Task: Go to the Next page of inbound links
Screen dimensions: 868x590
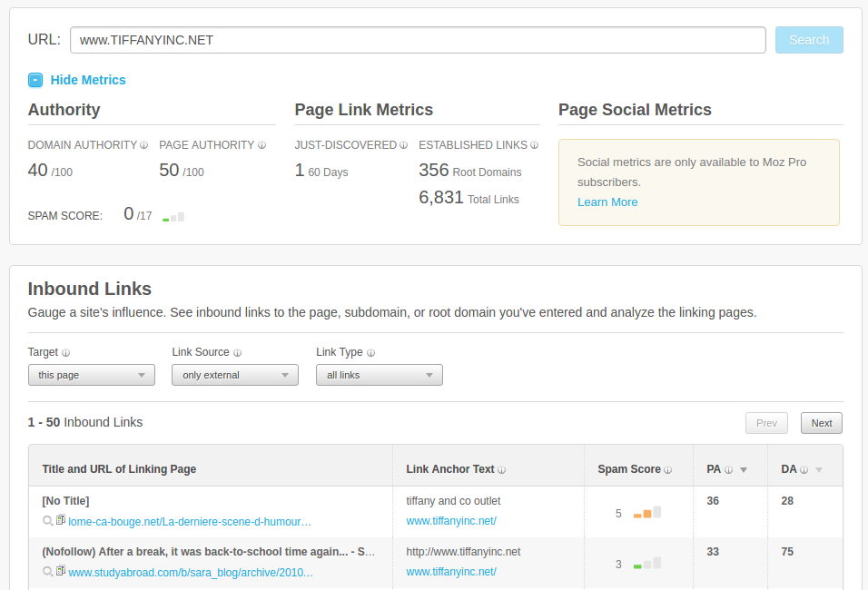Action: 821,423
